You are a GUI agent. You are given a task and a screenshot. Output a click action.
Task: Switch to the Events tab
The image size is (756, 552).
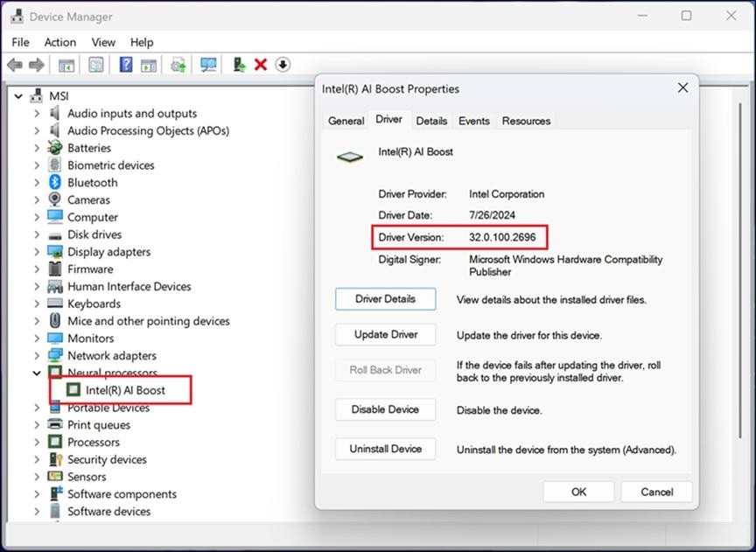(x=474, y=121)
